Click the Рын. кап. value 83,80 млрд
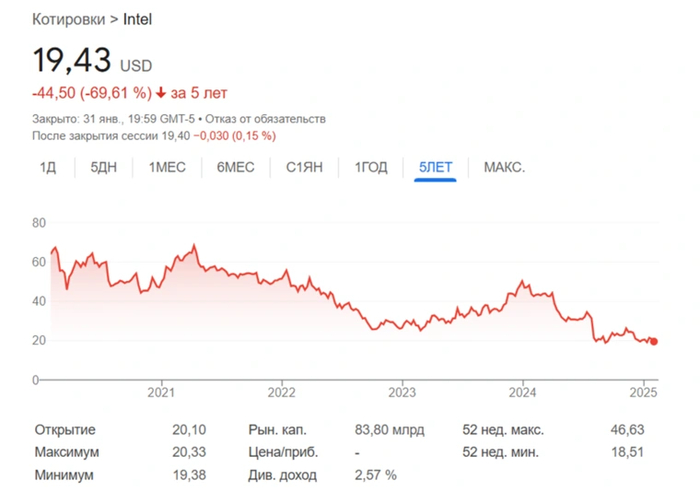Viewport: 700px width, 492px height. point(389,430)
